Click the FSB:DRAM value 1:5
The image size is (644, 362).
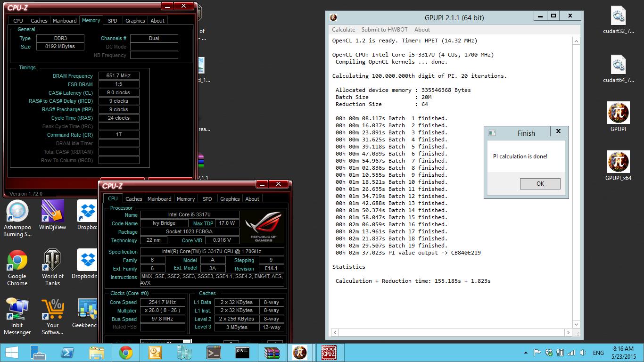point(119,84)
